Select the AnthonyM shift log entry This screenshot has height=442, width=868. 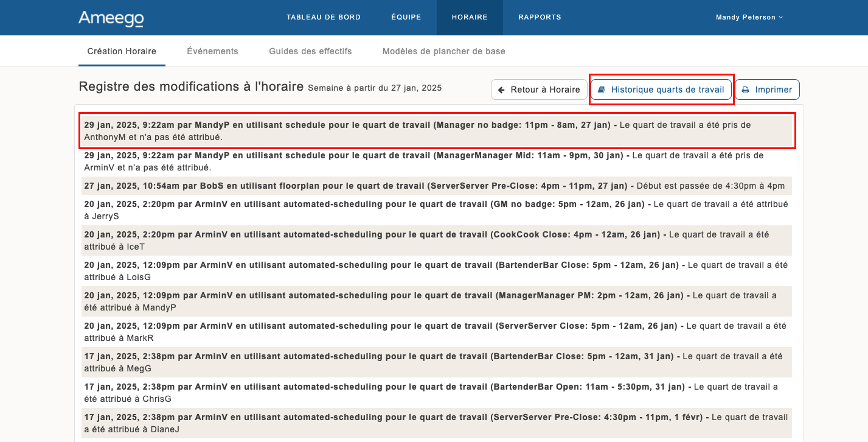tap(437, 131)
